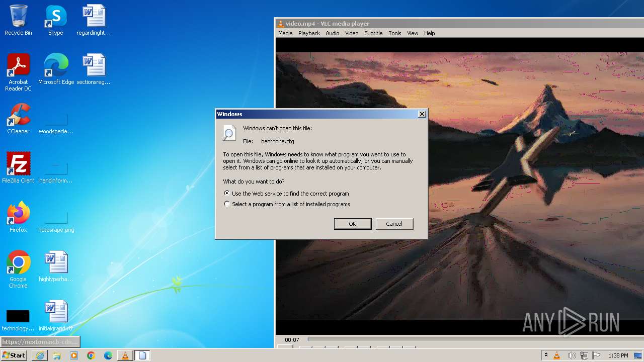Click the video.mp4 VLC title bar
644x362 pixels.
click(459, 24)
